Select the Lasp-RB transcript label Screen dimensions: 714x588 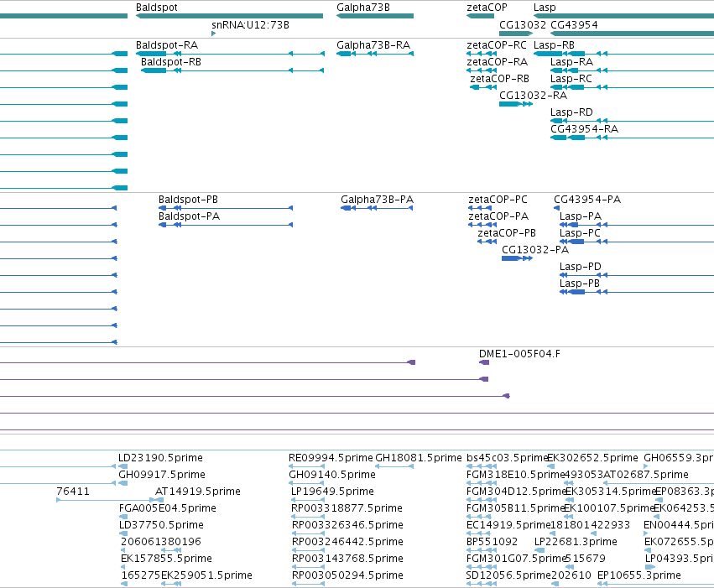(554, 45)
